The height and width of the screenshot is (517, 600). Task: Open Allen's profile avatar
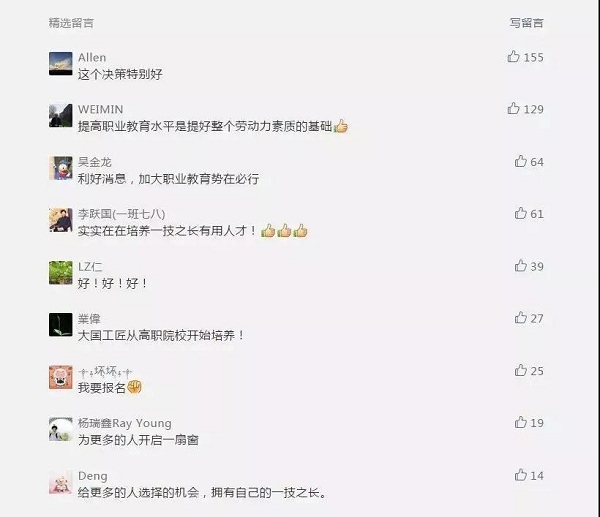click(x=60, y=64)
